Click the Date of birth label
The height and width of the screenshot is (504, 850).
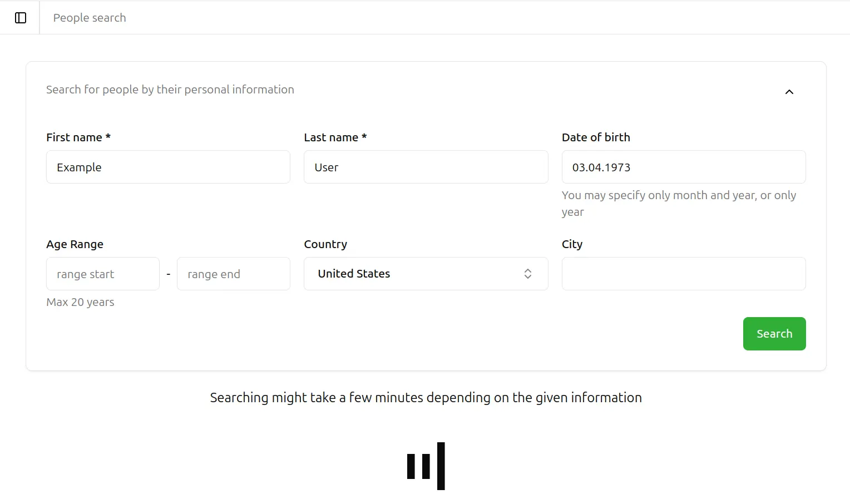pyautogui.click(x=596, y=137)
